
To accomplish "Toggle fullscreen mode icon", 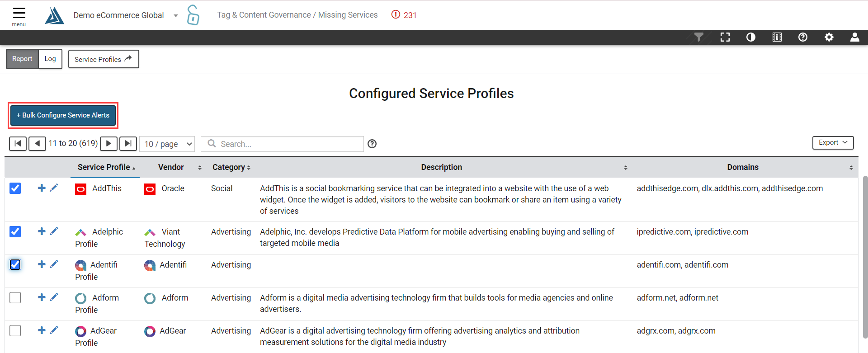I will click(x=725, y=37).
